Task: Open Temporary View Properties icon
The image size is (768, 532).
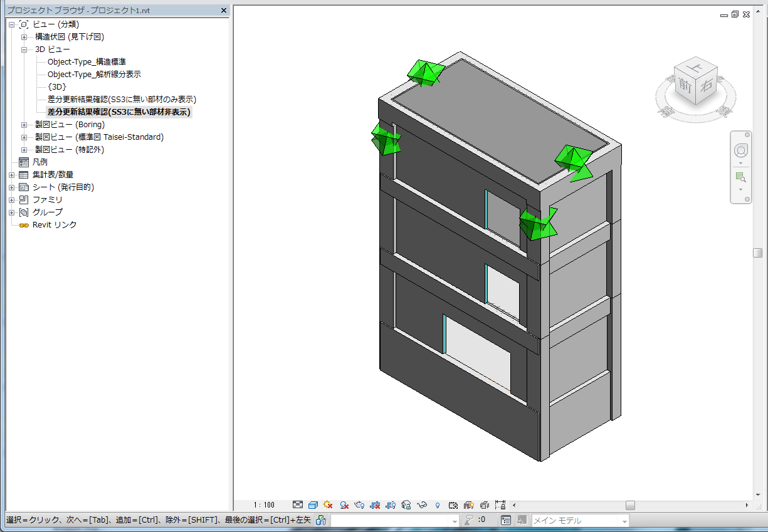Action: (453, 504)
